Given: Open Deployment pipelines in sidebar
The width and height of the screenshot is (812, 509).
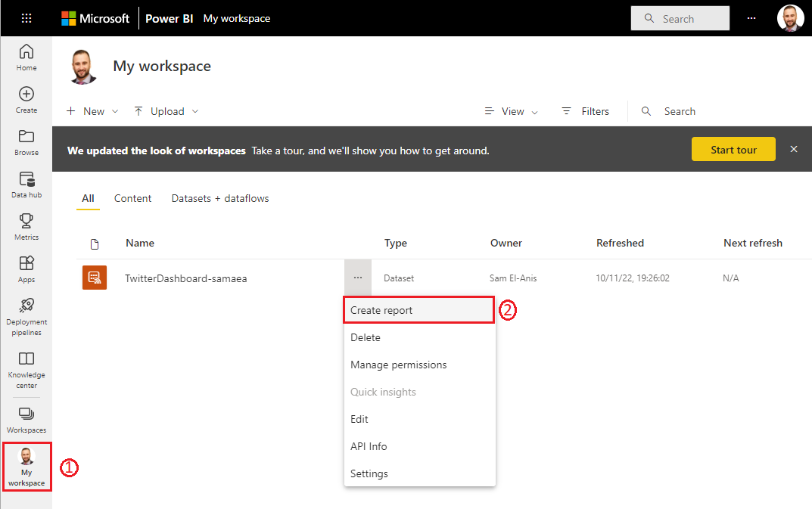Looking at the screenshot, I should coord(26,317).
